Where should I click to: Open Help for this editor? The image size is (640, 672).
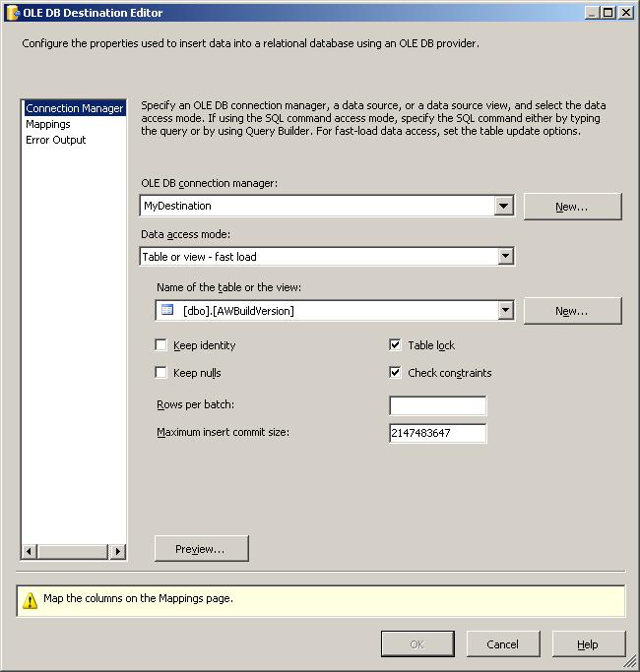point(588,644)
